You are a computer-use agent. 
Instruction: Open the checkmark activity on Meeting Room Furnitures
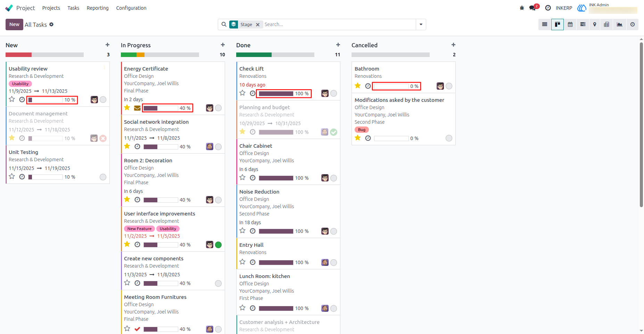click(x=137, y=329)
